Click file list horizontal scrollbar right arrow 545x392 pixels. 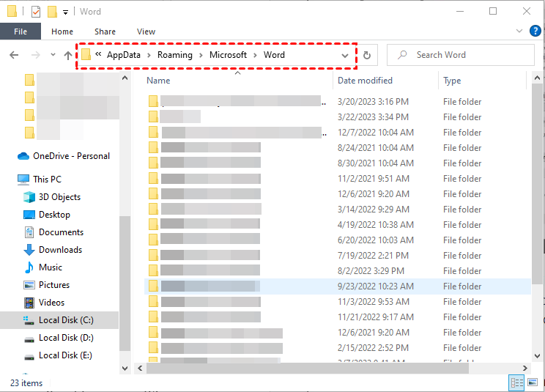coord(524,368)
